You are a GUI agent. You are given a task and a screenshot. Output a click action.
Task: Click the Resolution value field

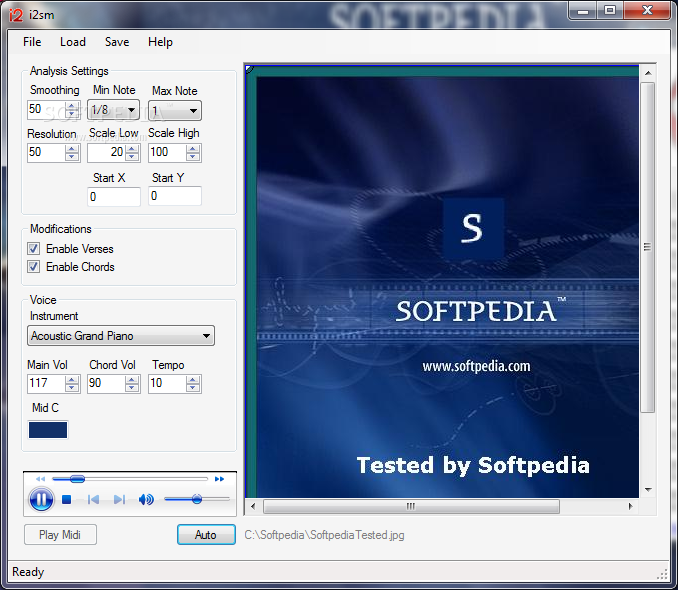pos(46,153)
